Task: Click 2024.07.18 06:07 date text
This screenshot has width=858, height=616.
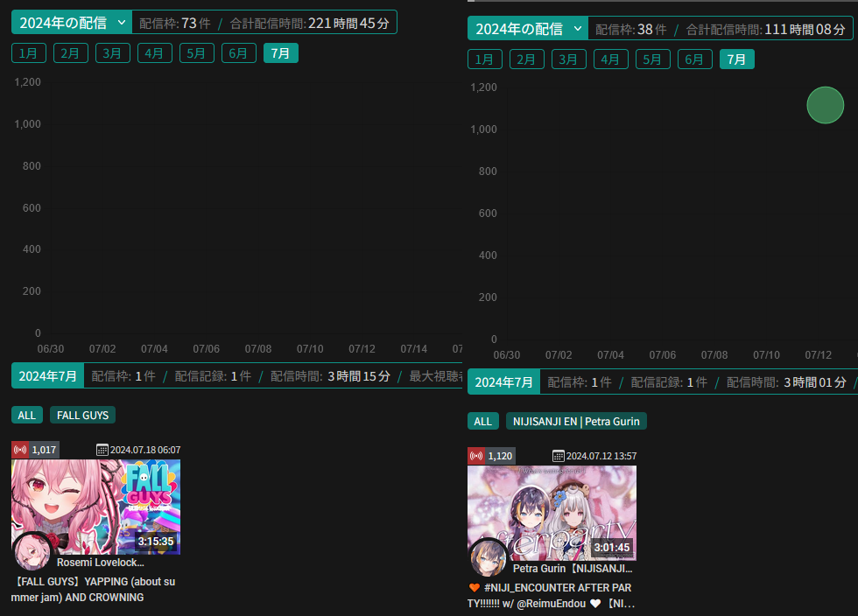Action: 145,450
